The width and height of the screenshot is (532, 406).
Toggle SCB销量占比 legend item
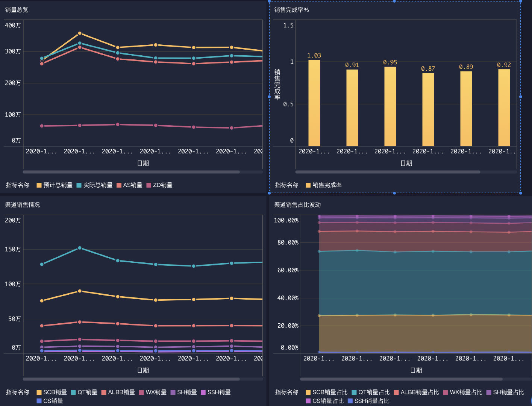(327, 392)
